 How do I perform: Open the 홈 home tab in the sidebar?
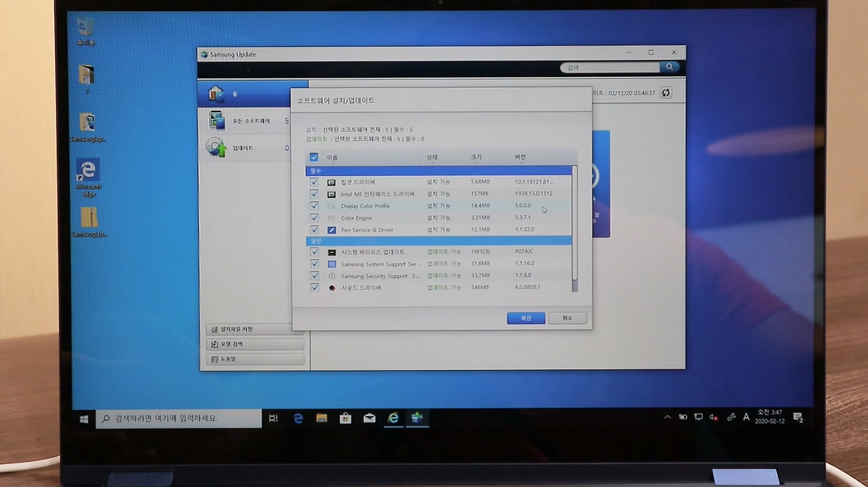click(253, 94)
